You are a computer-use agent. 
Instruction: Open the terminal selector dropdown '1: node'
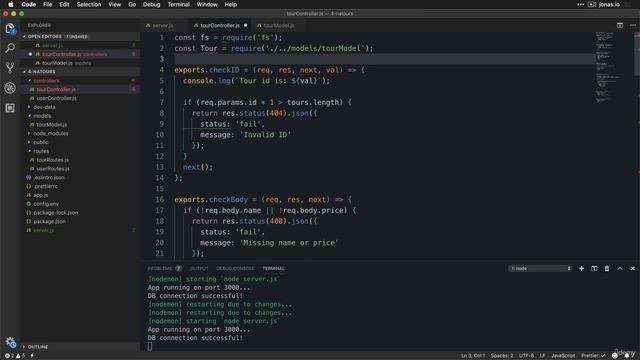pos(540,269)
